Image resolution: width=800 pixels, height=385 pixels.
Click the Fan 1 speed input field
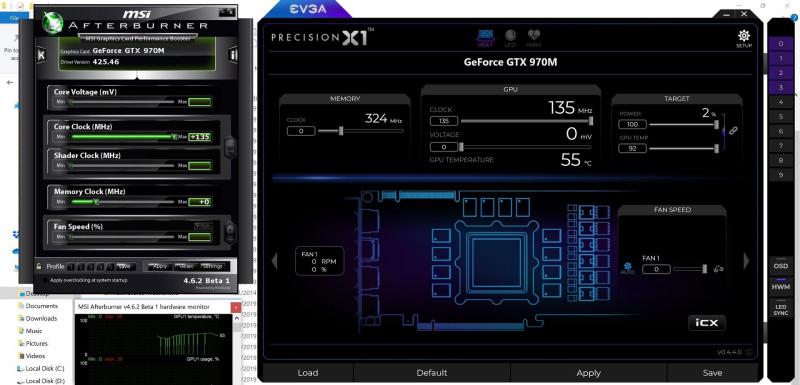(x=656, y=269)
